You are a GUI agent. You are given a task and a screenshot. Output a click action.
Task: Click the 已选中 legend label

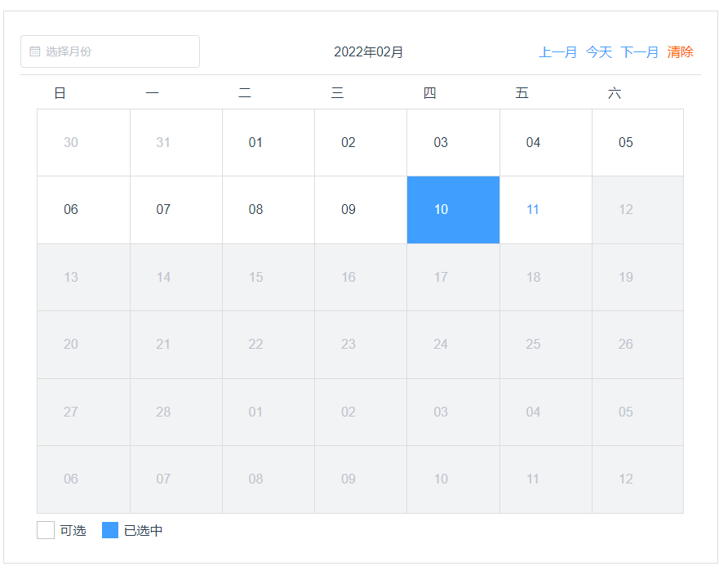144,531
